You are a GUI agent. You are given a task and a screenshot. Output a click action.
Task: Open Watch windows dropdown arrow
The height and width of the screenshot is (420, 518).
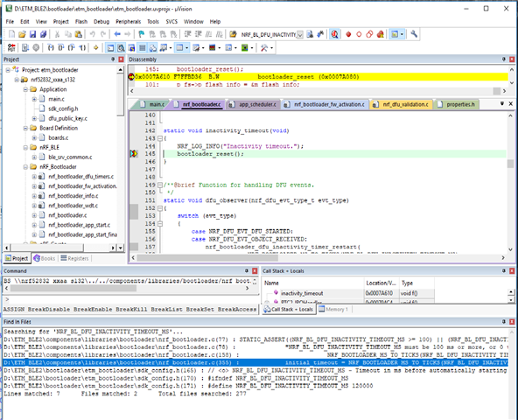point(186,48)
